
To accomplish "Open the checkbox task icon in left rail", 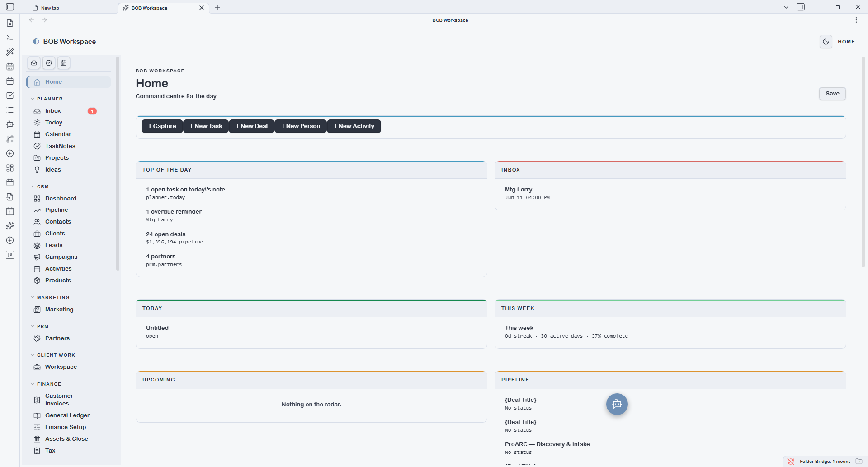I will 10,95.
